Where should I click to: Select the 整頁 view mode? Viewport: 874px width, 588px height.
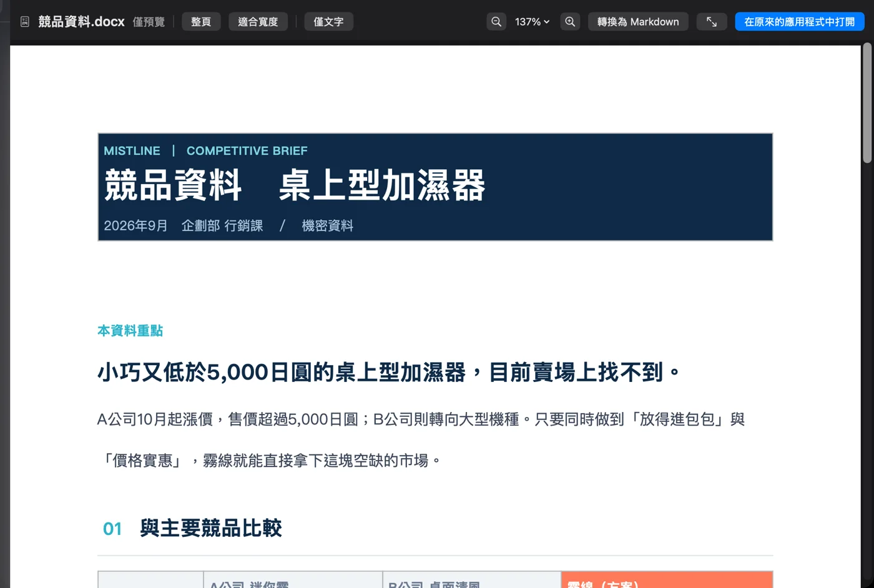pos(201,22)
